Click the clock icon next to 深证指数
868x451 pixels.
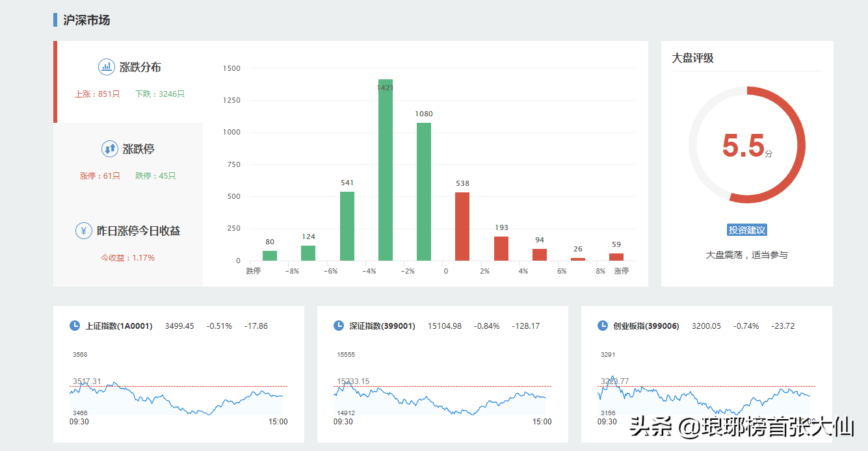(x=339, y=326)
